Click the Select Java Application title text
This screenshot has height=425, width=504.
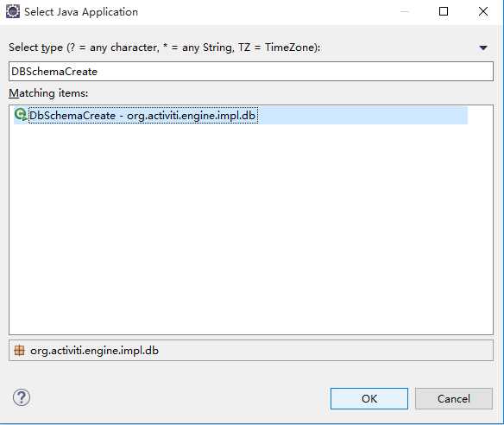[x=81, y=12]
